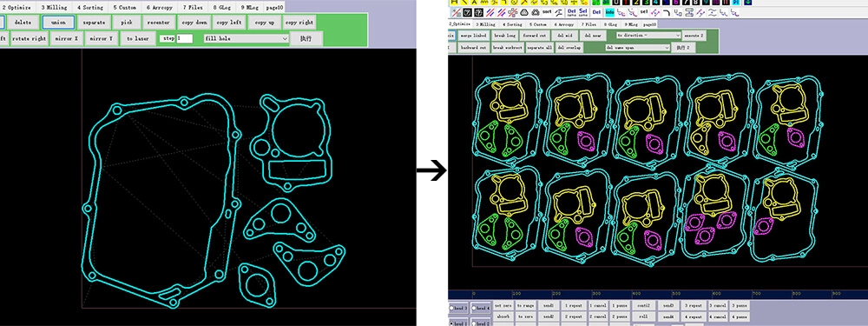Click the 'roll' button

point(644,316)
